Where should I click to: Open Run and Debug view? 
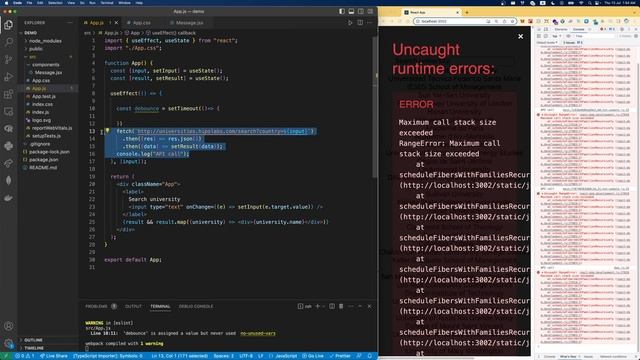pos(9,77)
